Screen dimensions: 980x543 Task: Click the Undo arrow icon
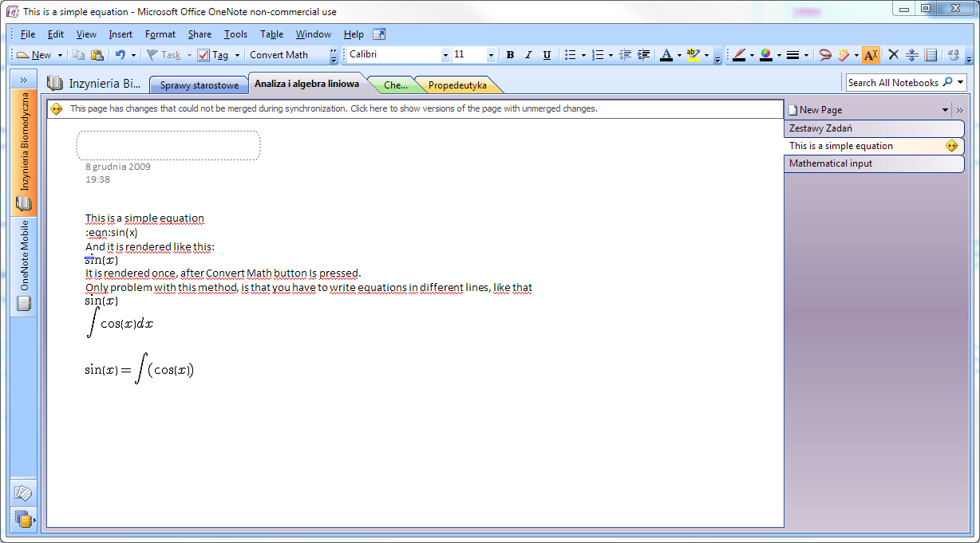[120, 55]
